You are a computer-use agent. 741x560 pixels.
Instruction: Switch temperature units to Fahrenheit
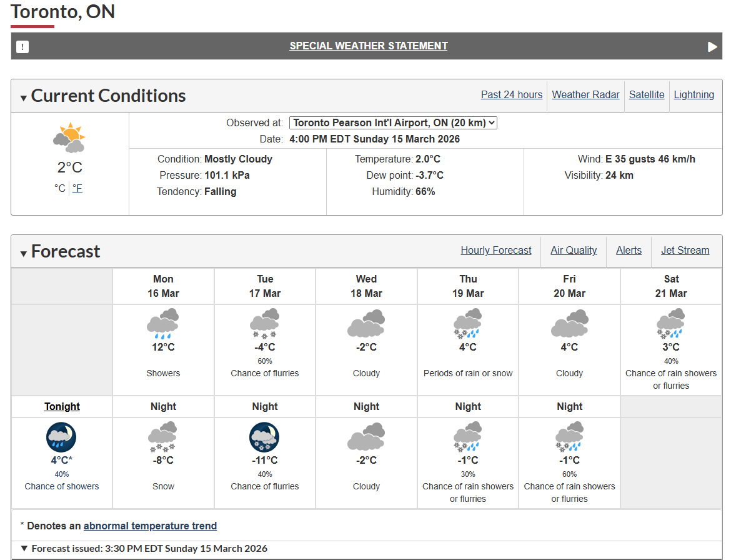[x=77, y=188]
